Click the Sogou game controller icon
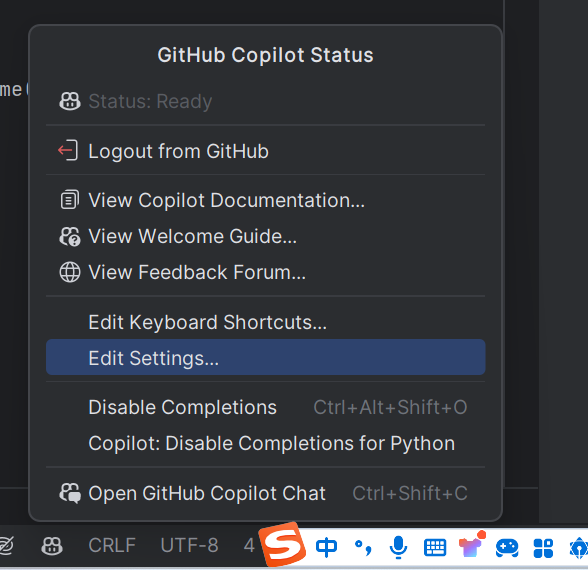This screenshot has height=570, width=588. click(507, 548)
